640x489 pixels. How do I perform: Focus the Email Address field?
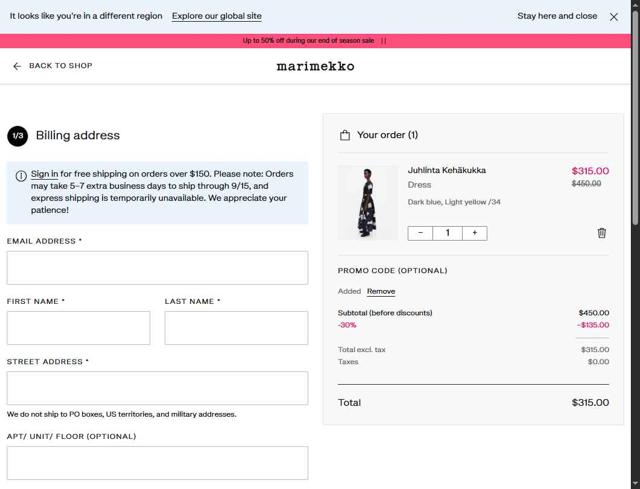pos(157,268)
